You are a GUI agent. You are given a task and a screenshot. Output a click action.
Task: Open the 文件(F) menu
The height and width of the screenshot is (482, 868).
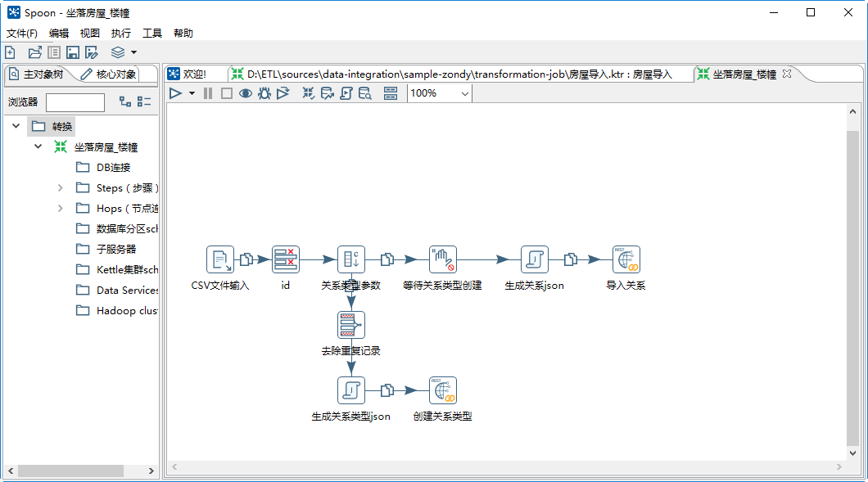(x=21, y=34)
